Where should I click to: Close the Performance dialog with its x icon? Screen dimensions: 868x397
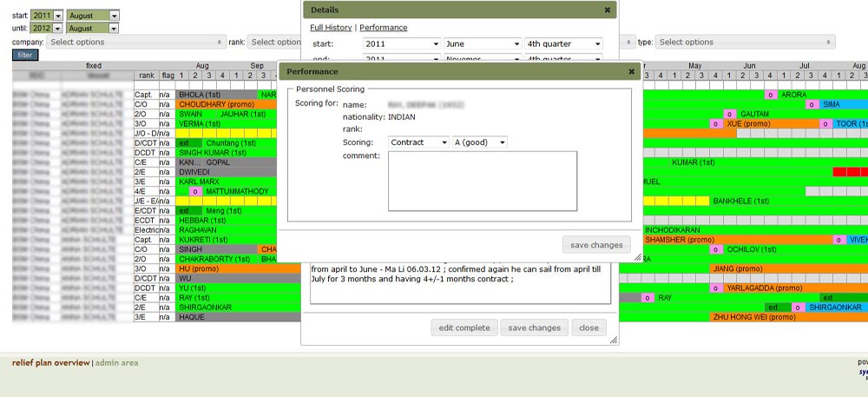(x=631, y=71)
